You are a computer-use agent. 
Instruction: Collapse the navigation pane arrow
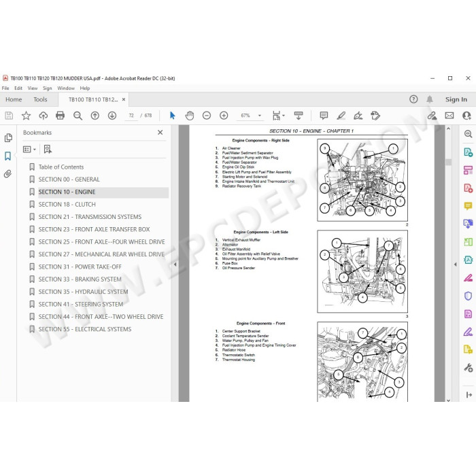[175, 265]
